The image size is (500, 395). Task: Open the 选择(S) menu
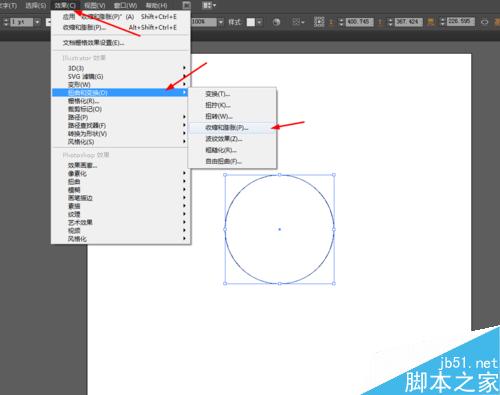[x=36, y=5]
